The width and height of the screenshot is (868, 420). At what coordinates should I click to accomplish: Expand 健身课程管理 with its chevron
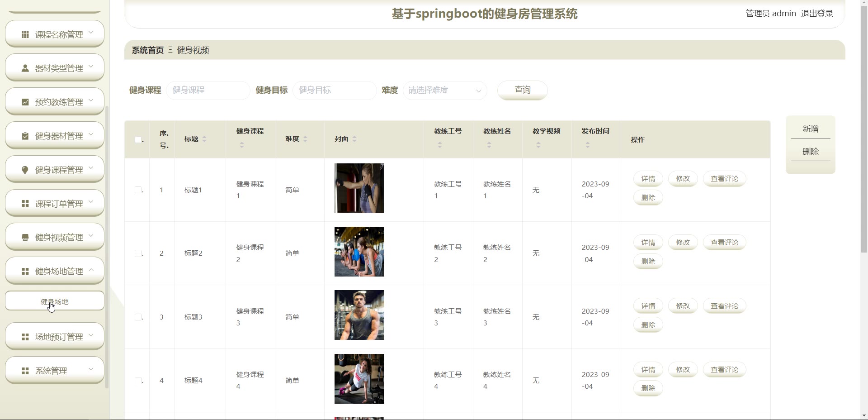click(91, 168)
